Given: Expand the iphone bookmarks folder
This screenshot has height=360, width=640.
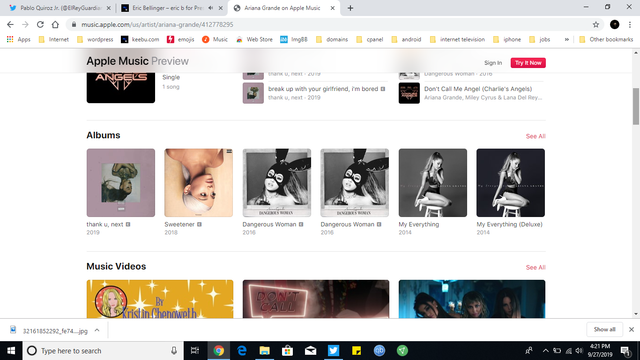Looking at the screenshot, I should point(507,39).
